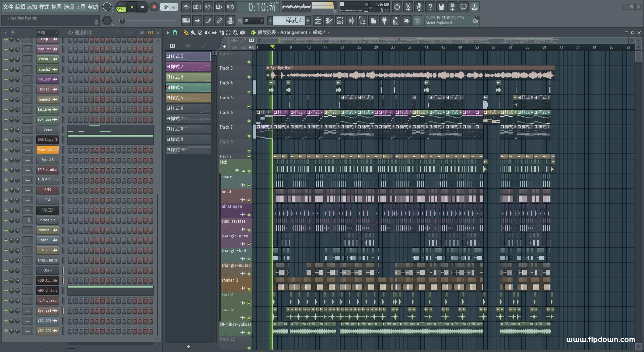Click the red record button
This screenshot has height=352, width=644.
tap(154, 7)
